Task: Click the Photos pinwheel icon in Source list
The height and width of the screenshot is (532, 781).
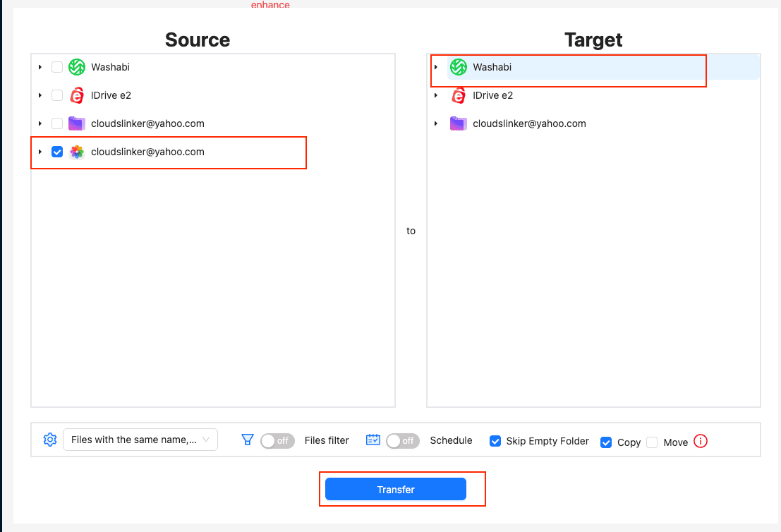Action: click(x=77, y=152)
